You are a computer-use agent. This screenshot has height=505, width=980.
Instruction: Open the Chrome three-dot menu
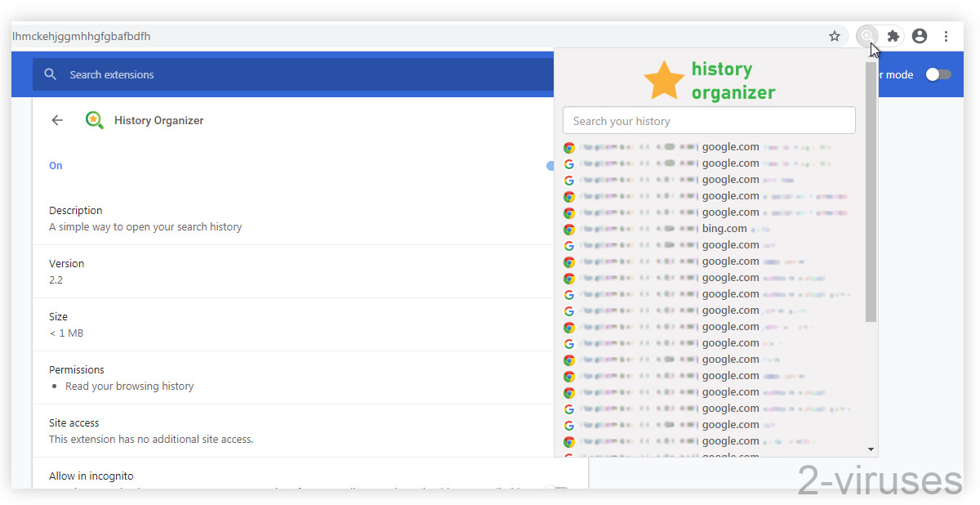point(946,36)
